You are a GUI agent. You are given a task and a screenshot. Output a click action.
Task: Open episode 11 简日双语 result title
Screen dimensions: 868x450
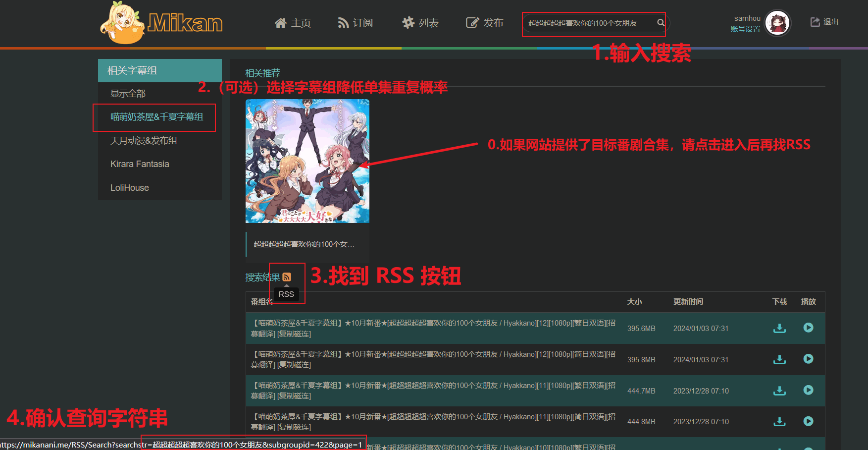(433, 422)
